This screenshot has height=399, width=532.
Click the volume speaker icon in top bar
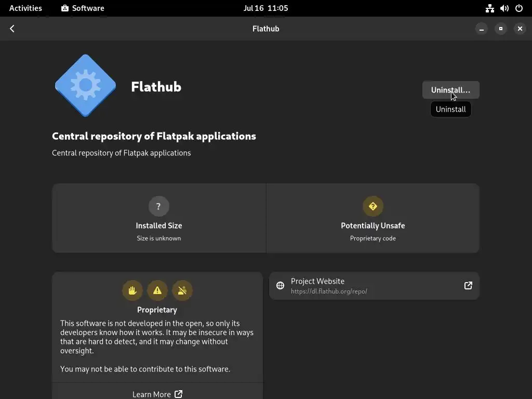coord(504,8)
